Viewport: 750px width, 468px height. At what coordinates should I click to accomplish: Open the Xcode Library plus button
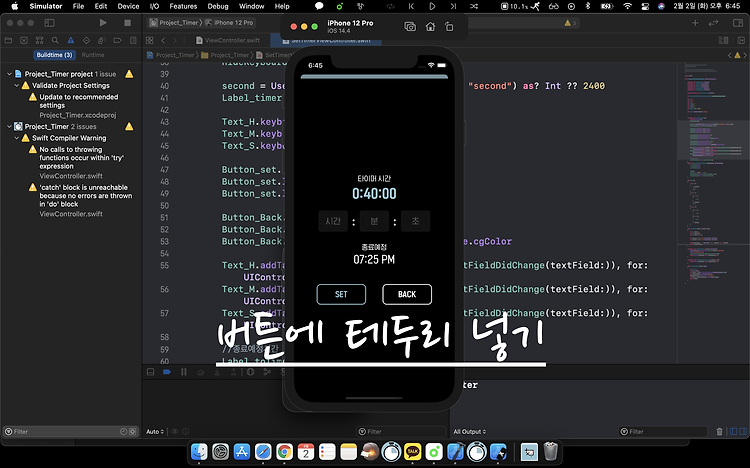(x=695, y=22)
